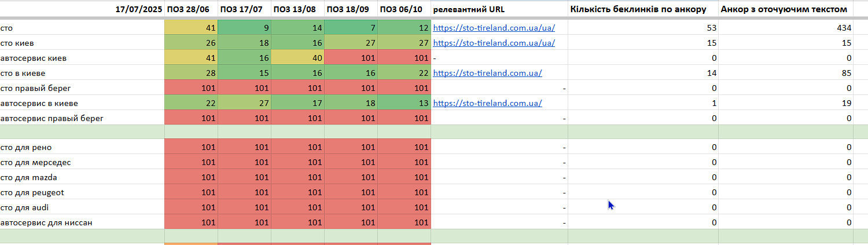Select the ПОЗ 28/06 header cell
The height and width of the screenshot is (245, 868).
click(191, 9)
